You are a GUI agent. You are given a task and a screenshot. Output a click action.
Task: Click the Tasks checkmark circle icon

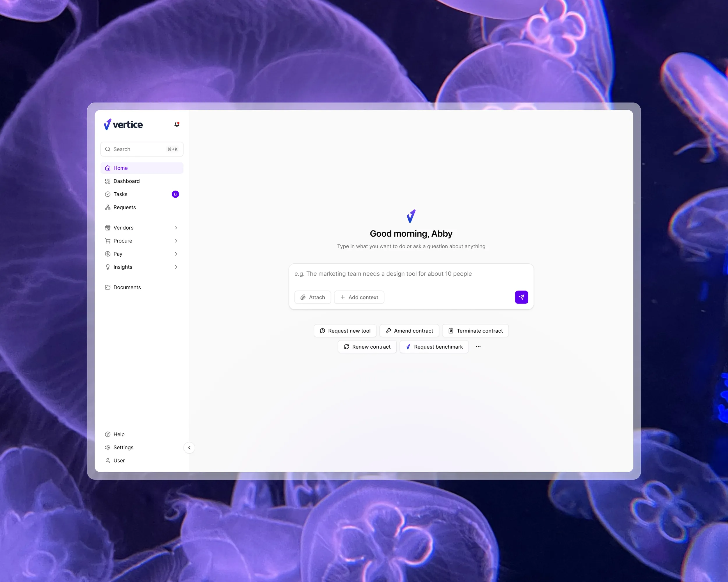point(108,194)
